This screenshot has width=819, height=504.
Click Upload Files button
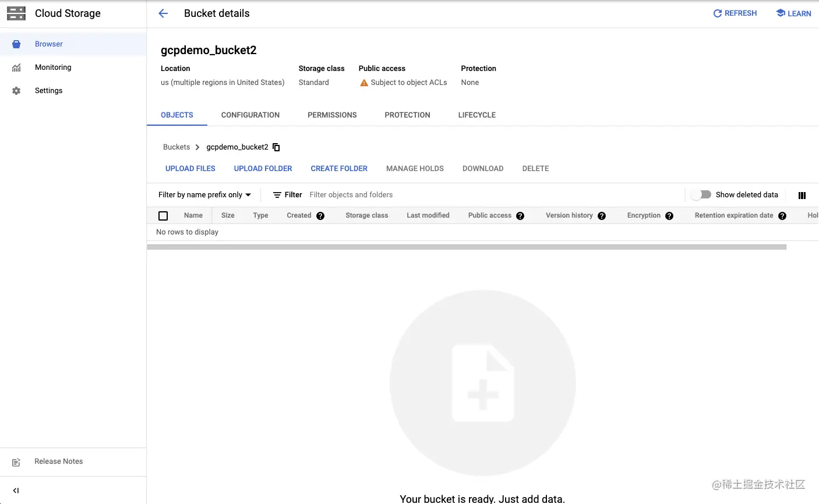190,169
